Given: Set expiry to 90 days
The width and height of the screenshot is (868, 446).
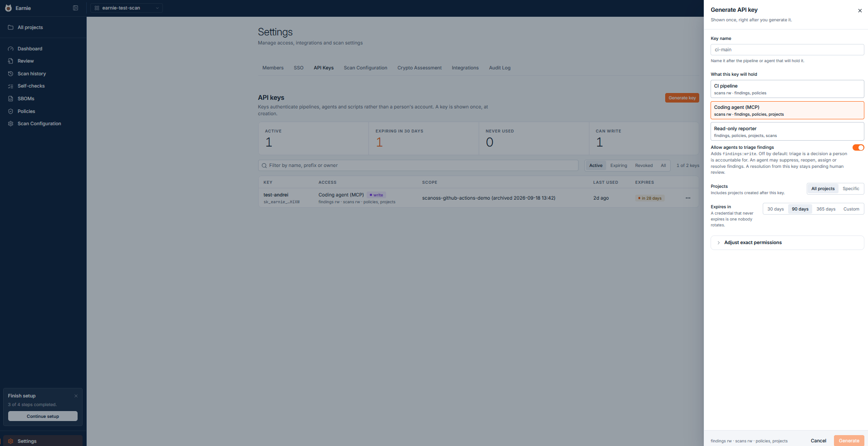Looking at the screenshot, I should coord(800,209).
